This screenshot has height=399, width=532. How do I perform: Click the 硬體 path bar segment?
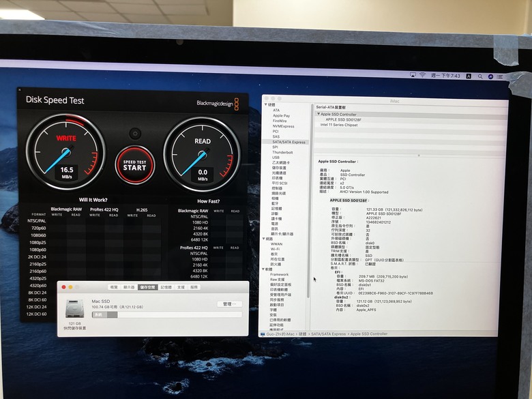pos(303,334)
